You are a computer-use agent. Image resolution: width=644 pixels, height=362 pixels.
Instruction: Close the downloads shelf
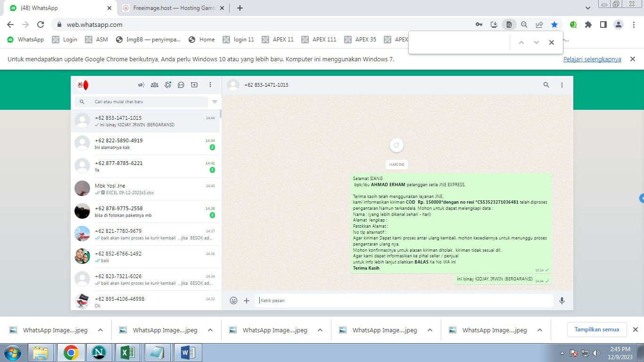pos(635,329)
